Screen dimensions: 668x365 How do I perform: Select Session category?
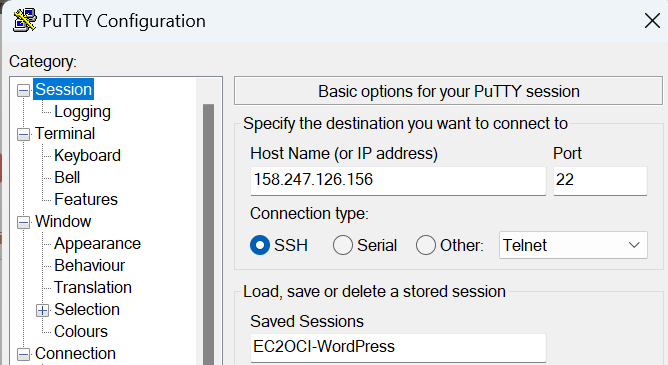(x=63, y=89)
